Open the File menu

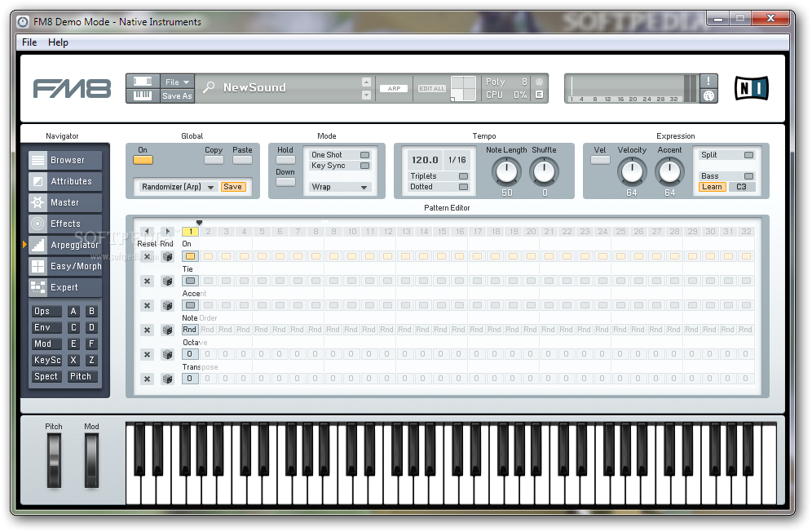(29, 42)
